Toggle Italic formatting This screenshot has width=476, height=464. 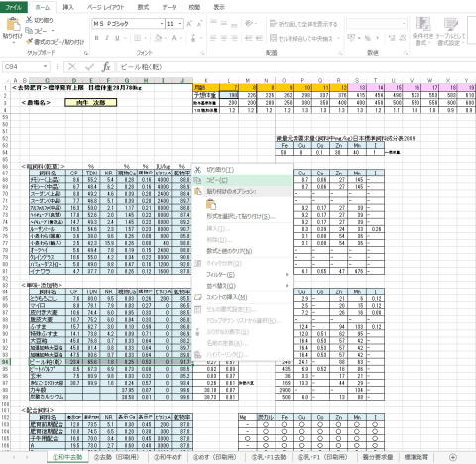tap(107, 38)
